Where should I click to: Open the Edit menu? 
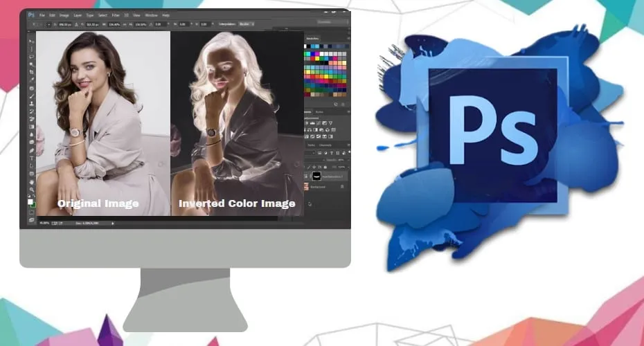[x=52, y=15]
